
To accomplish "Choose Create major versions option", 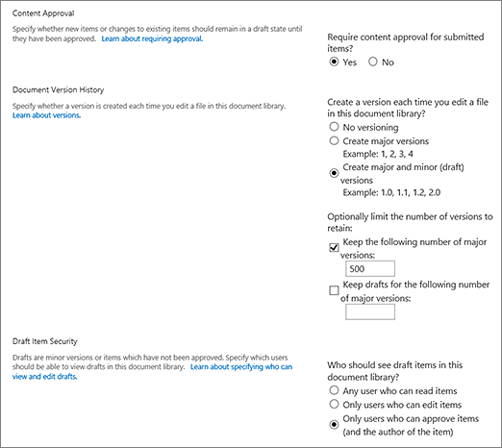I will tap(334, 140).
